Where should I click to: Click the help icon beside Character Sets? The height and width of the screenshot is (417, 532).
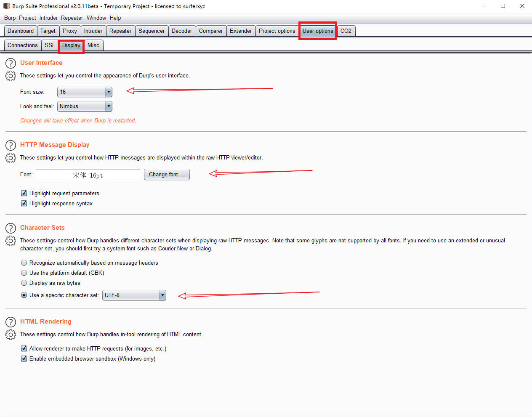pyautogui.click(x=11, y=228)
